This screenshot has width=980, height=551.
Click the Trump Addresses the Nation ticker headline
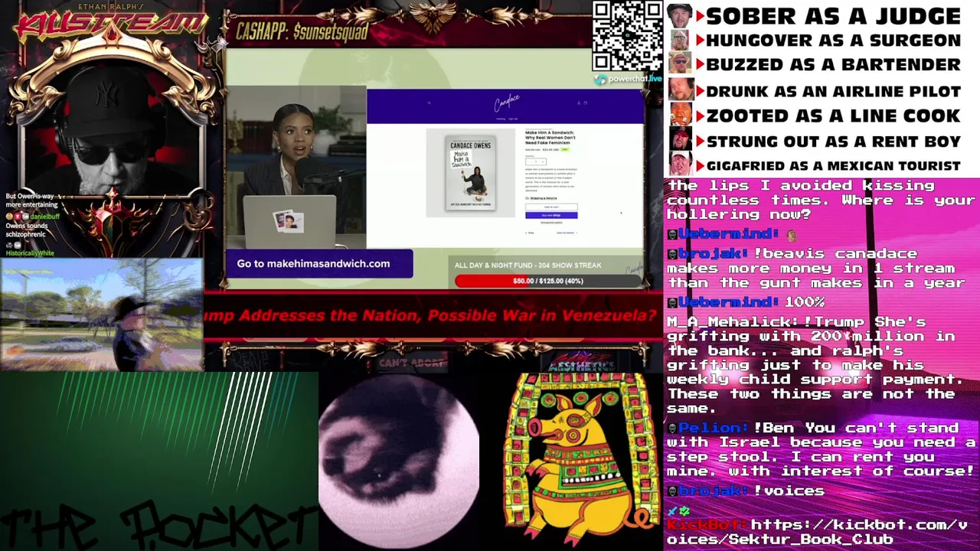click(431, 316)
